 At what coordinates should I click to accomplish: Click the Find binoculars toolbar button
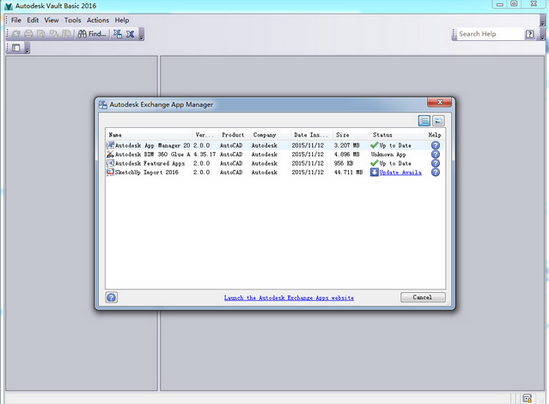point(92,34)
